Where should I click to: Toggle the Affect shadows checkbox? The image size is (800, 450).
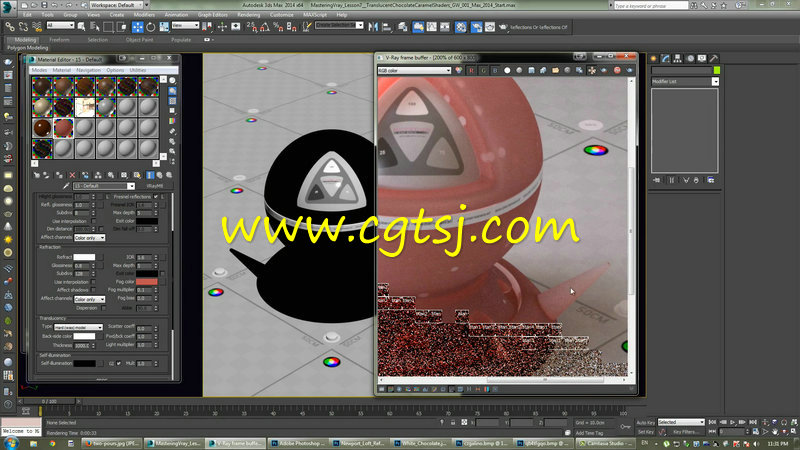coord(93,290)
